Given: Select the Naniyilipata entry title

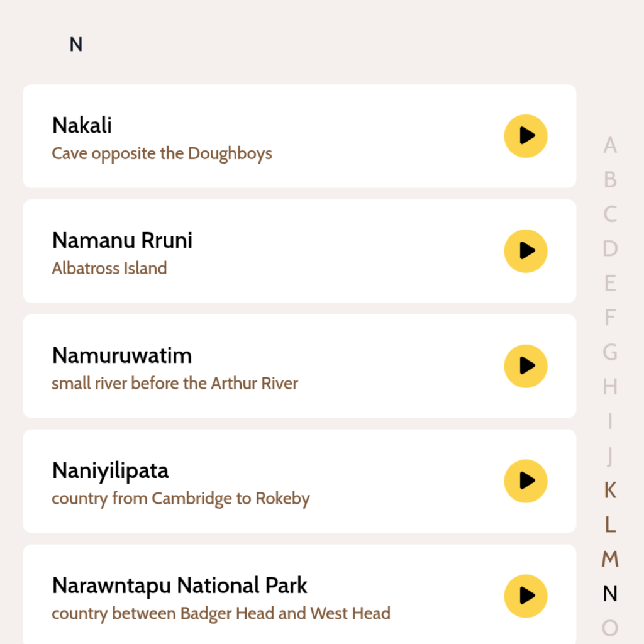Looking at the screenshot, I should pyautogui.click(x=110, y=470).
